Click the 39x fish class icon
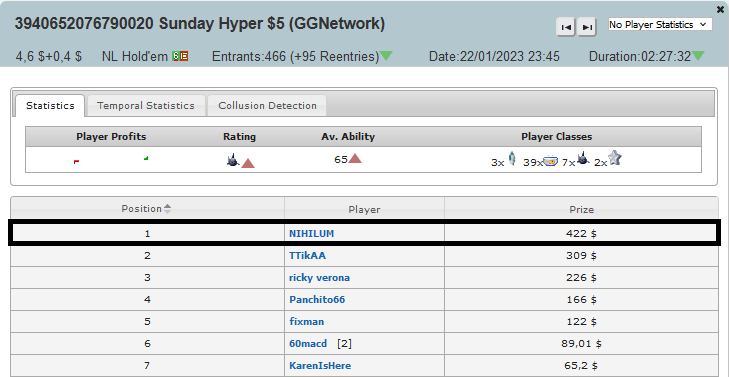 click(x=550, y=161)
